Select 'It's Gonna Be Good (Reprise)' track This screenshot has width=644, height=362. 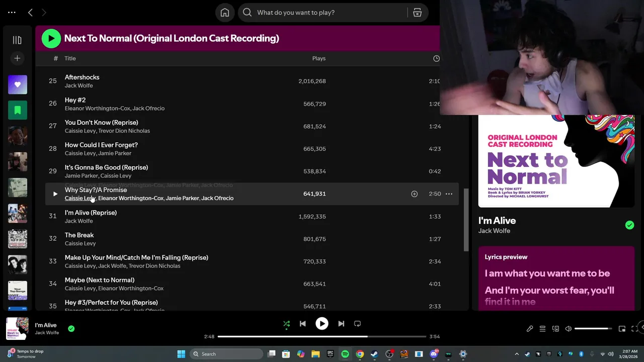[x=107, y=167]
